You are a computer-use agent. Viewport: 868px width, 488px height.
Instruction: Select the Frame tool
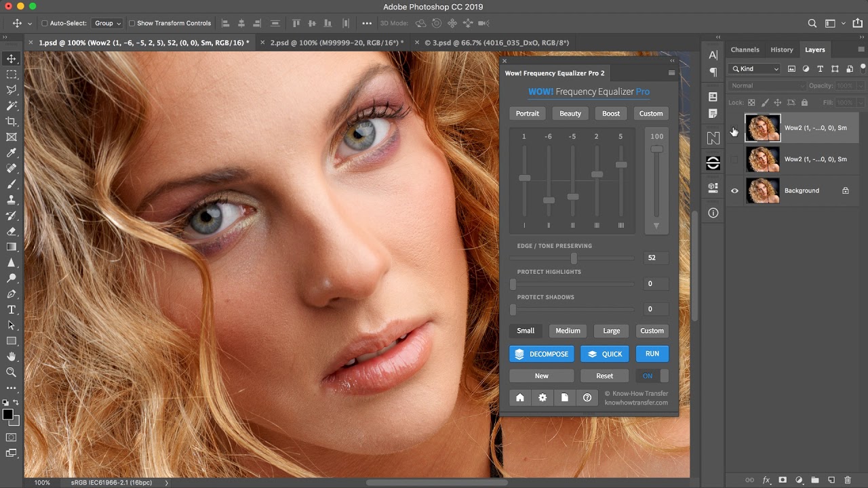(12, 137)
